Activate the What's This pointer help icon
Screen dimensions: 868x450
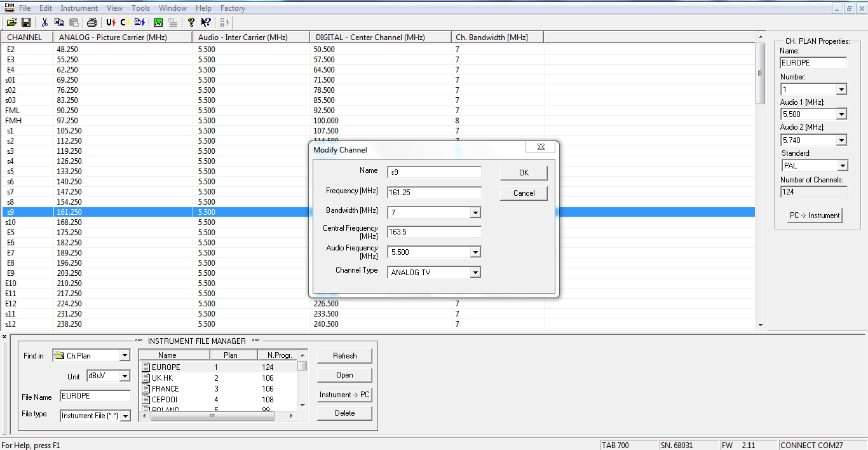tap(206, 22)
